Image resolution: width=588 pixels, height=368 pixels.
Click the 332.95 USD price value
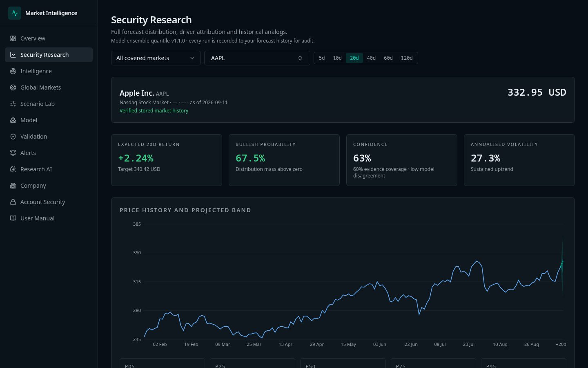click(x=537, y=92)
